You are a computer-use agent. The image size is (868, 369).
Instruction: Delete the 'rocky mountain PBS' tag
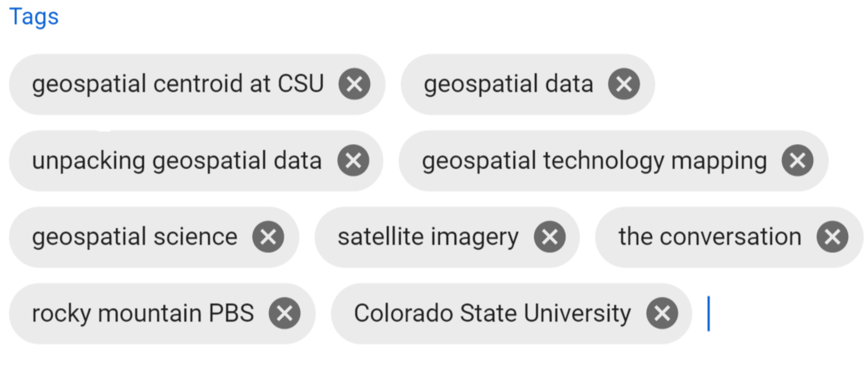tap(284, 313)
